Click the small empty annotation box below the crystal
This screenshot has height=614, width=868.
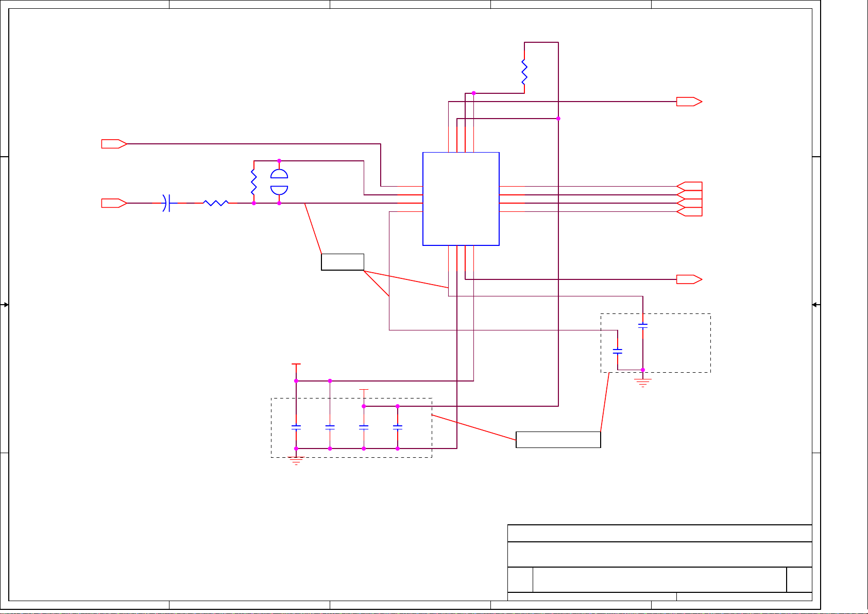pos(343,262)
